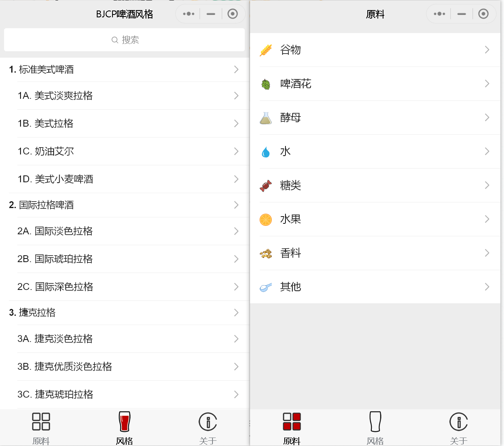Screen dimensions: 504x446
Task: Open the 关于 info tab in the BJCP啤酒风格 window
Action: pyautogui.click(x=208, y=428)
